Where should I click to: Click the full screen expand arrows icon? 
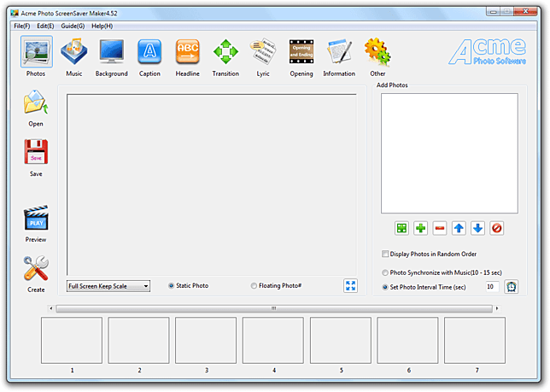point(350,286)
